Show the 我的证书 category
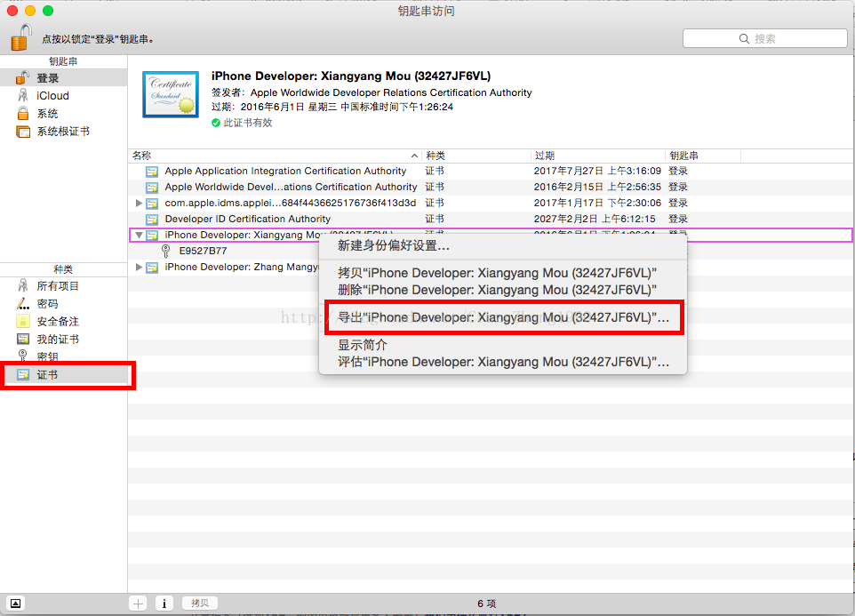Screen dimensions: 855x616 (64, 339)
